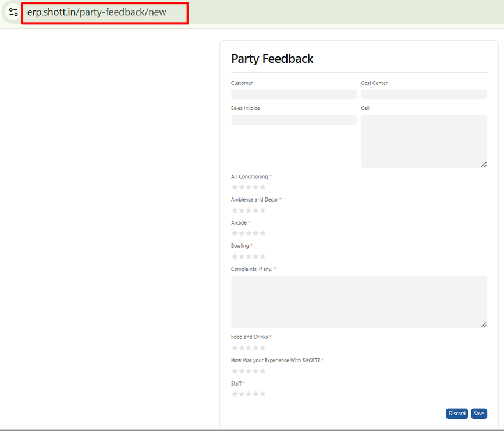The image size is (504, 431).
Task: Give Air Conditioning a first star rating
Action: coord(235,187)
